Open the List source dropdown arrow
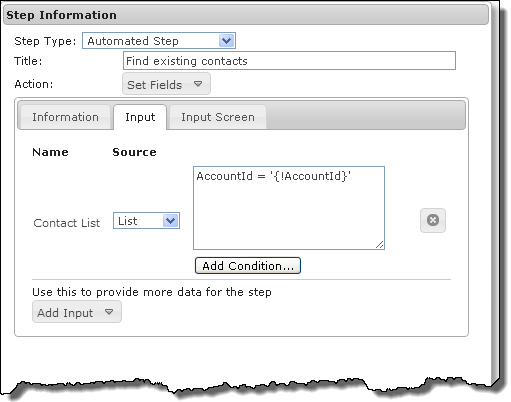Viewport: 511px width, 402px height. click(171, 221)
